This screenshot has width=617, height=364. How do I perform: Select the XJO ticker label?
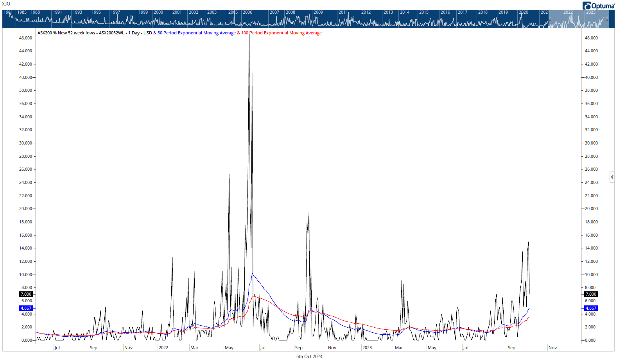[x=6, y=4]
